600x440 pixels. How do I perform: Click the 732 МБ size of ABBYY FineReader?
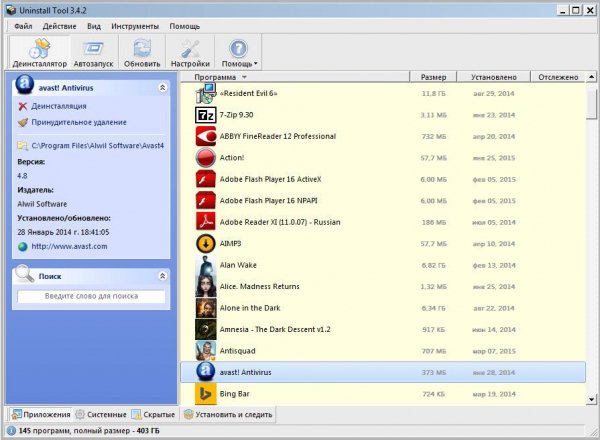(434, 137)
